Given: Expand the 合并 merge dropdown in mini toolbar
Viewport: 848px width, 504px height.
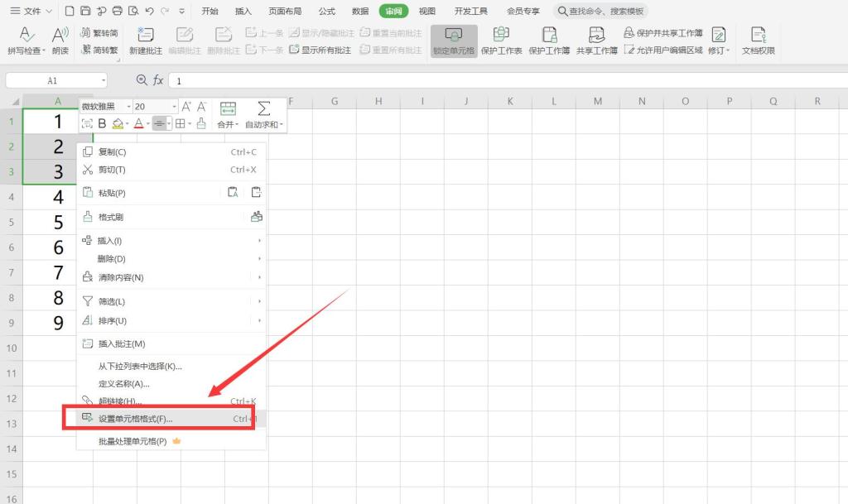Looking at the screenshot, I should (x=228, y=124).
